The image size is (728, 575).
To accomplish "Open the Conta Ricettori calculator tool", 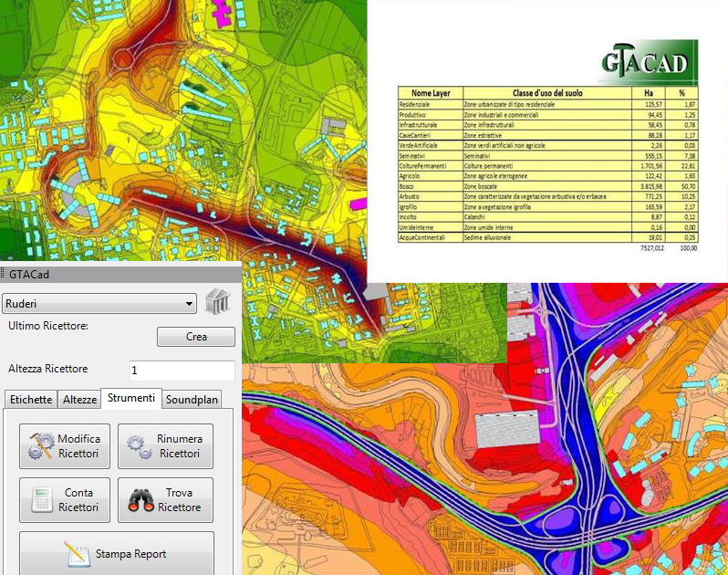I will [65, 500].
